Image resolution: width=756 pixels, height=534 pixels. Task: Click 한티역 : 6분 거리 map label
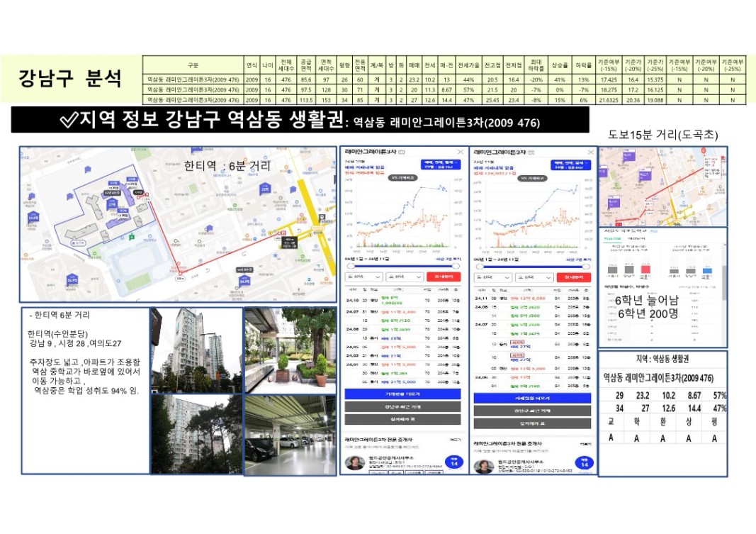227,166
